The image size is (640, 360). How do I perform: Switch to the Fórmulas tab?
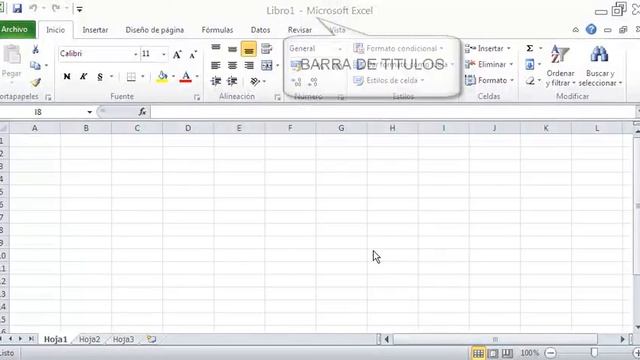pos(217,30)
